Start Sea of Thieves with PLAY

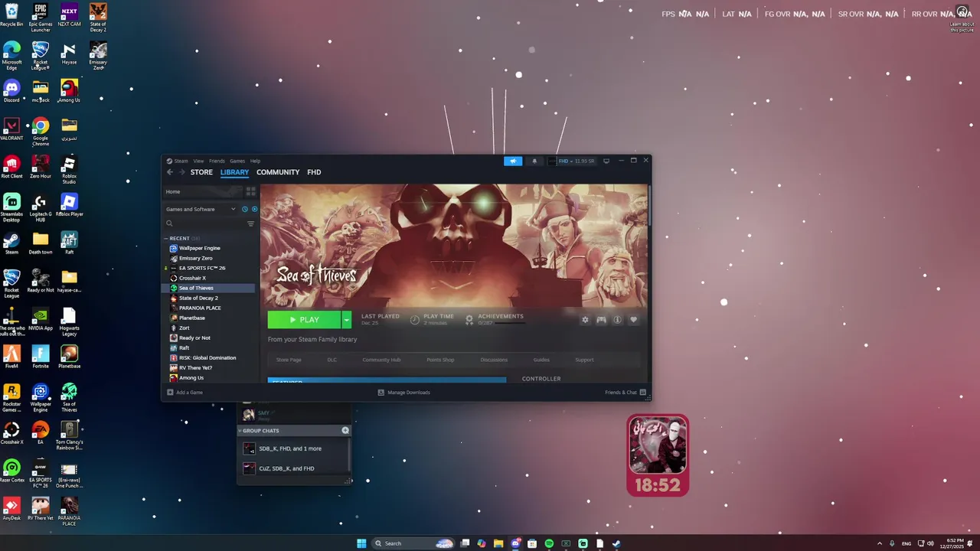305,320
